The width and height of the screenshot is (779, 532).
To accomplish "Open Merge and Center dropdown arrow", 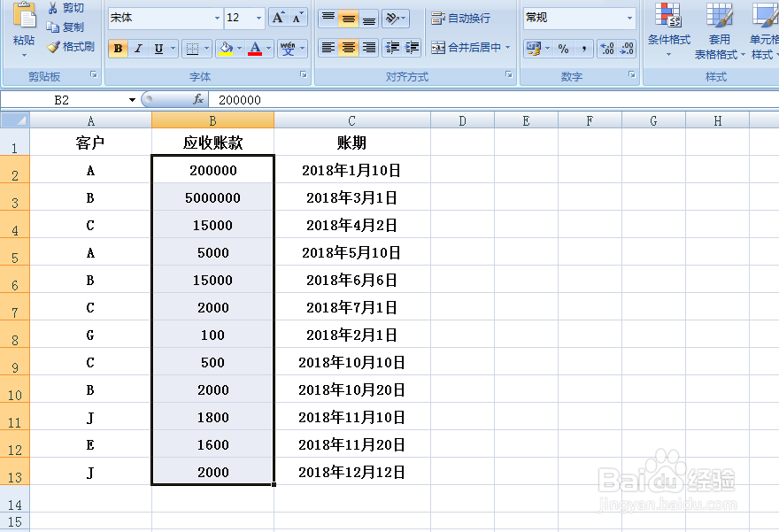I will [x=508, y=48].
